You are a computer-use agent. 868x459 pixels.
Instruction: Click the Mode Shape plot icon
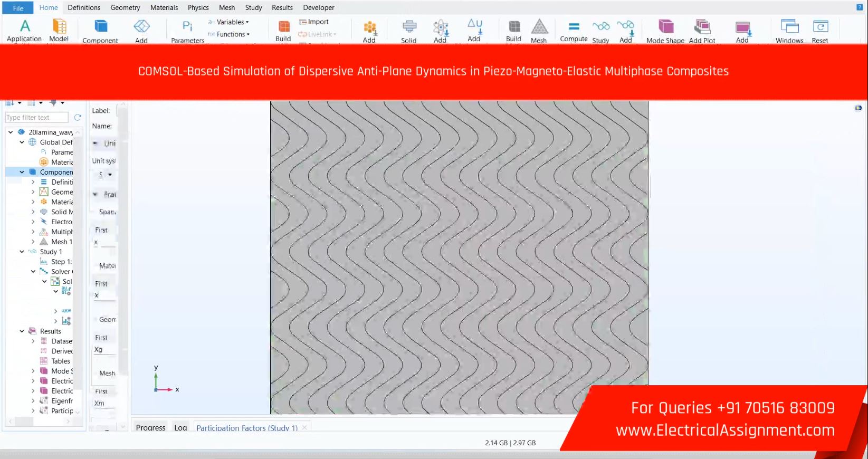tap(665, 26)
